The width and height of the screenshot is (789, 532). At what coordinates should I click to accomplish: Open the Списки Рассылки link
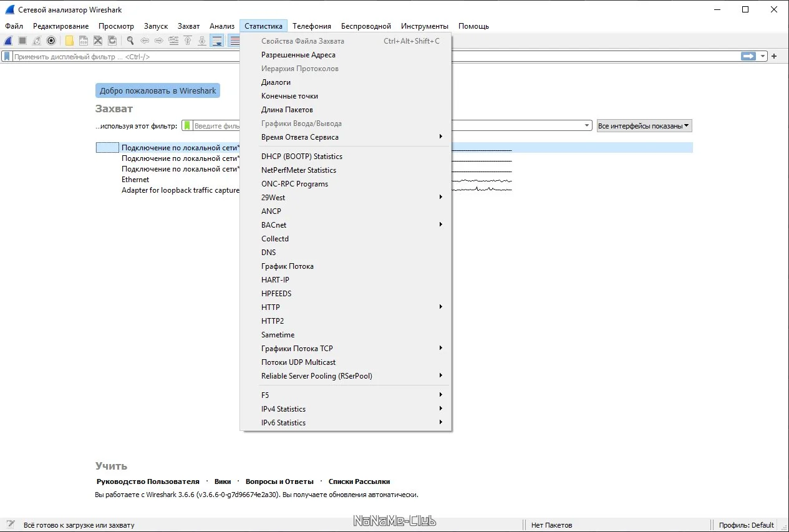(359, 481)
